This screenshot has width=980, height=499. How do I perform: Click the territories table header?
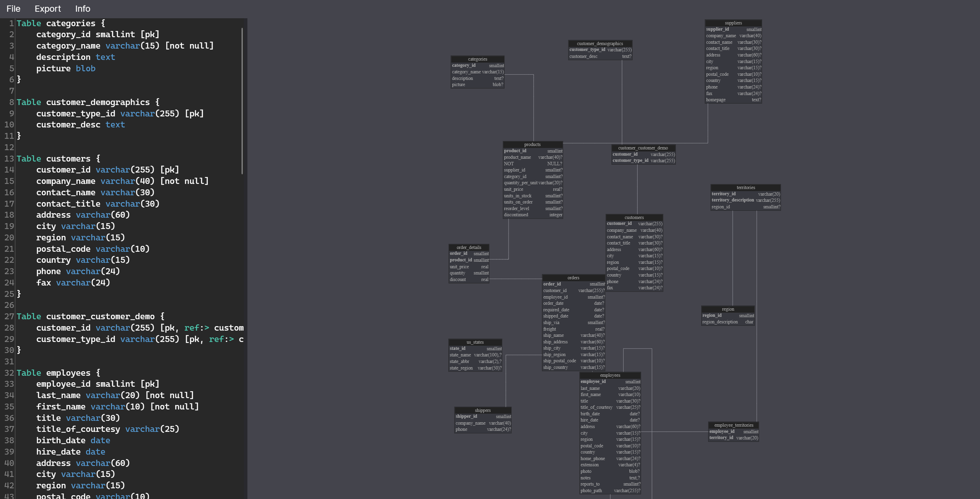click(x=745, y=187)
